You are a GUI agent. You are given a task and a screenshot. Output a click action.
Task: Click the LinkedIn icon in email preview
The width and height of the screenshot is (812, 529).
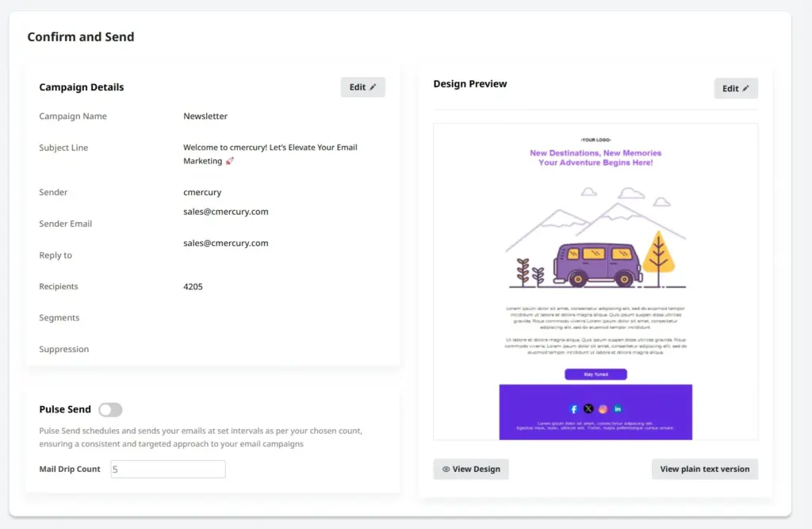[618, 408]
